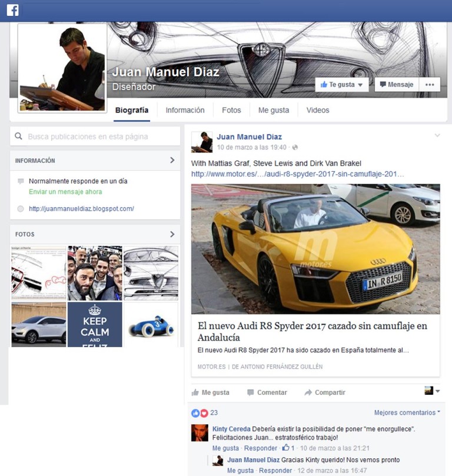The image size is (452, 476).
Task: Switch to the Información tab
Action: [185, 110]
